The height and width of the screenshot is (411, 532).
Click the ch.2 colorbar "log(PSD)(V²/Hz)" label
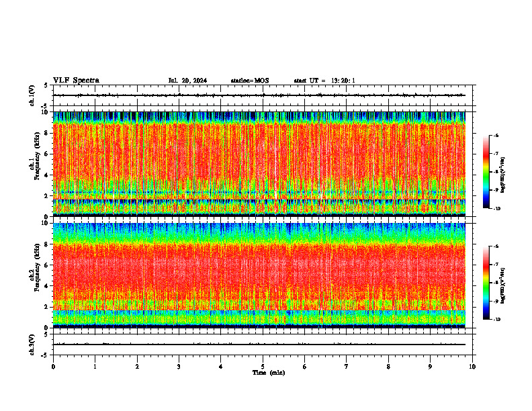[x=503, y=285]
